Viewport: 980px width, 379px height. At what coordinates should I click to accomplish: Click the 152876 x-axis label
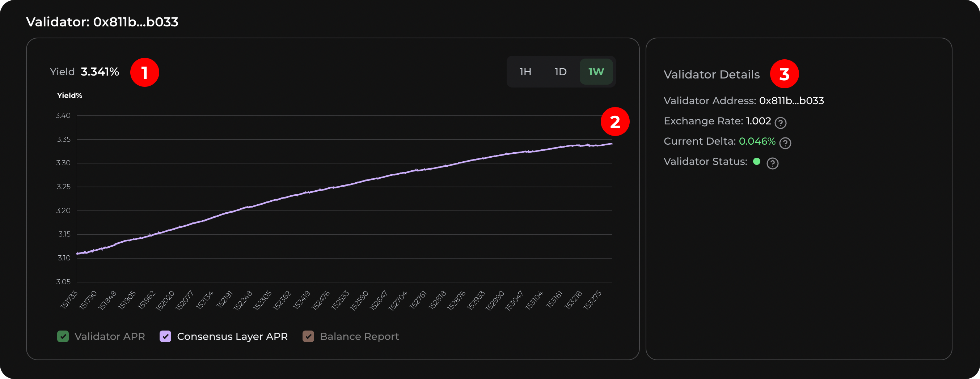456,301
